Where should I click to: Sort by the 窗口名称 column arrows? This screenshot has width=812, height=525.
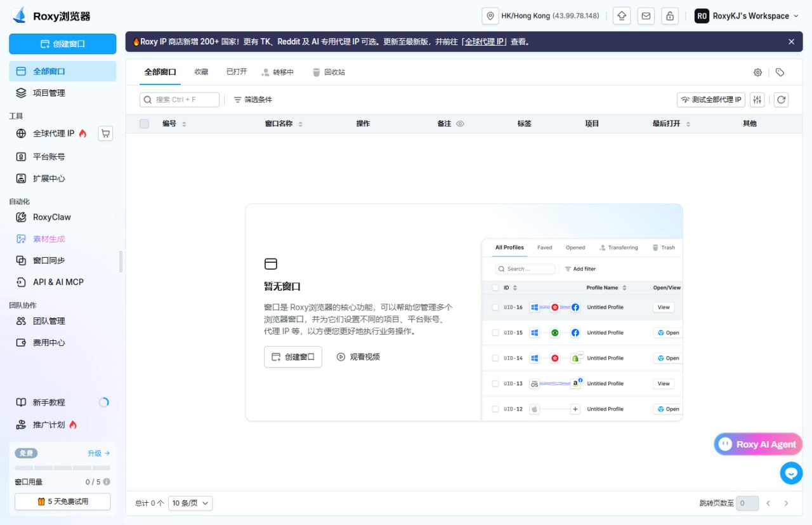[x=301, y=124]
